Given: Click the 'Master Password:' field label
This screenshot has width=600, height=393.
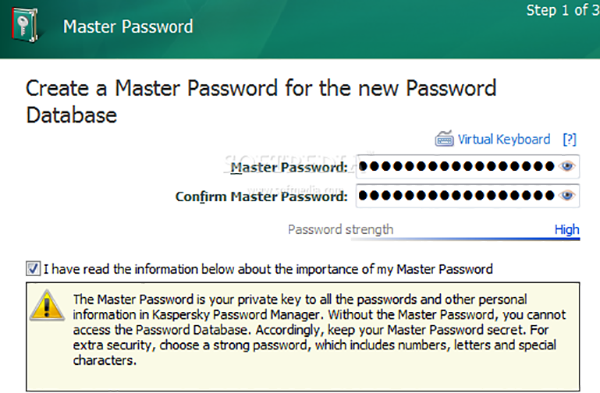Looking at the screenshot, I should pyautogui.click(x=289, y=167).
